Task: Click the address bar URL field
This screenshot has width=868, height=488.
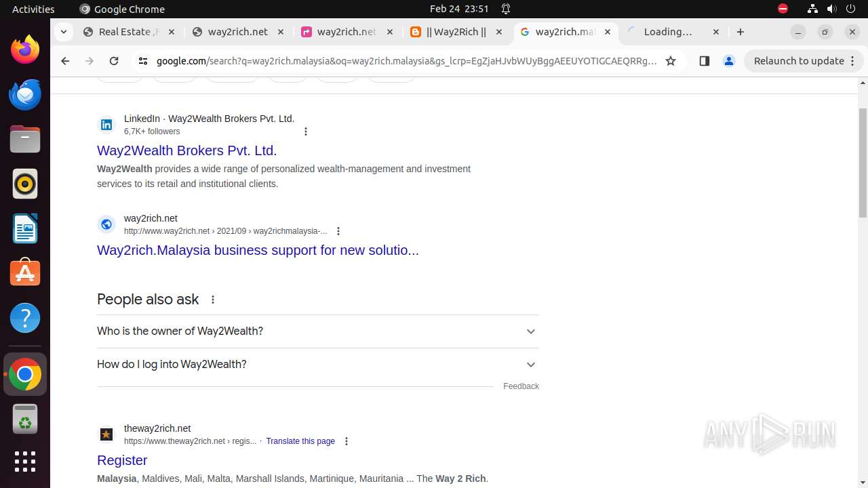Action: click(406, 61)
